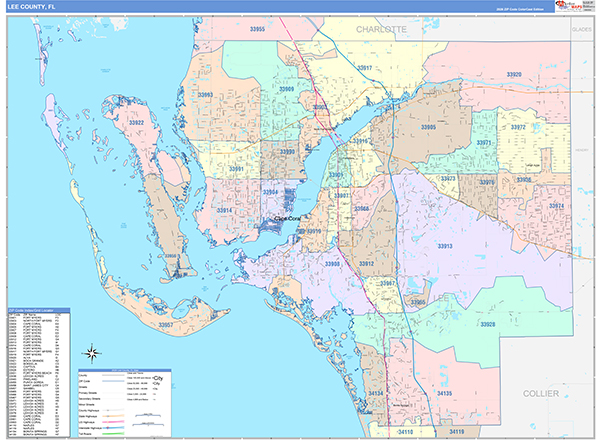The height and width of the screenshot is (440, 600).
Task: Click ZIP code label 33973
Action: 448,179
